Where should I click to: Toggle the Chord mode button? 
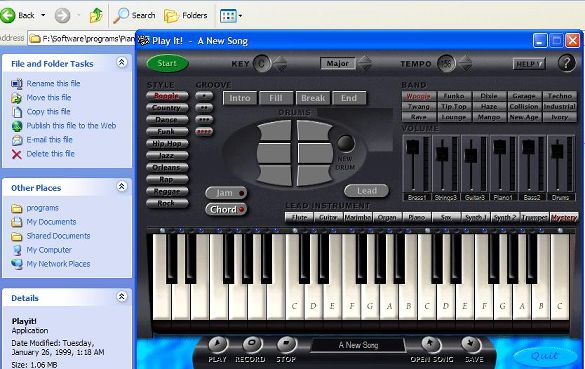coord(226,209)
